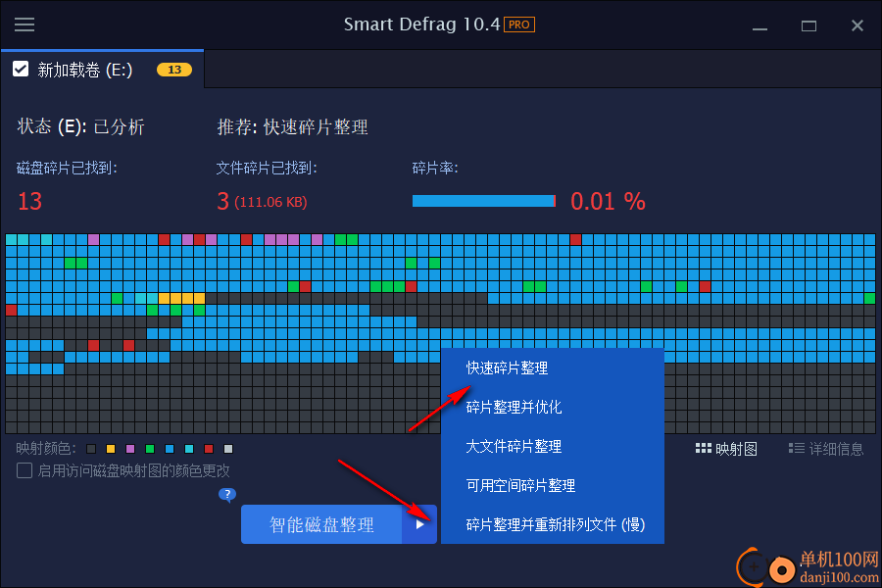Pick the red legend swatch
882x588 pixels.
click(x=209, y=449)
